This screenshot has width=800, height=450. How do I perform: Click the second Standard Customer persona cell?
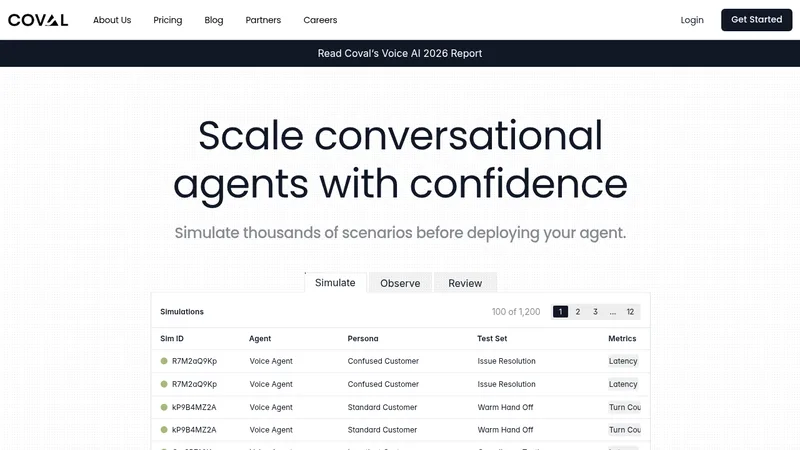[x=382, y=430]
